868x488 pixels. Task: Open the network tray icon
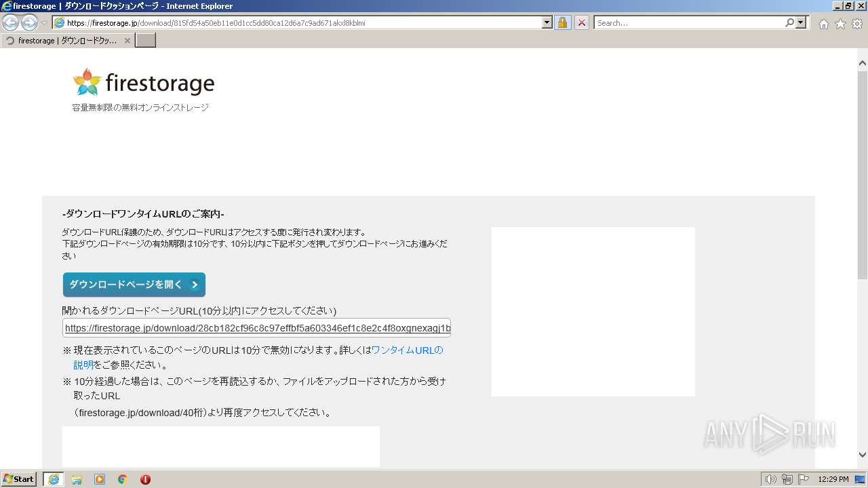point(787,479)
